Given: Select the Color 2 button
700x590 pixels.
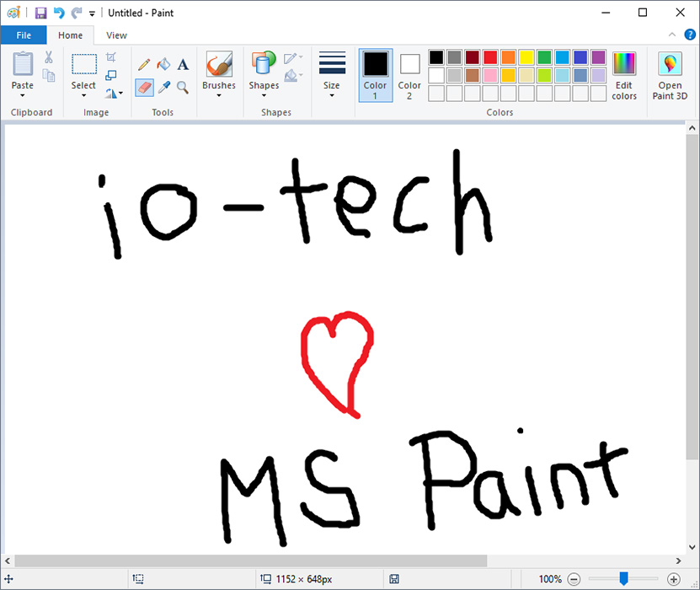Looking at the screenshot, I should pyautogui.click(x=409, y=75).
